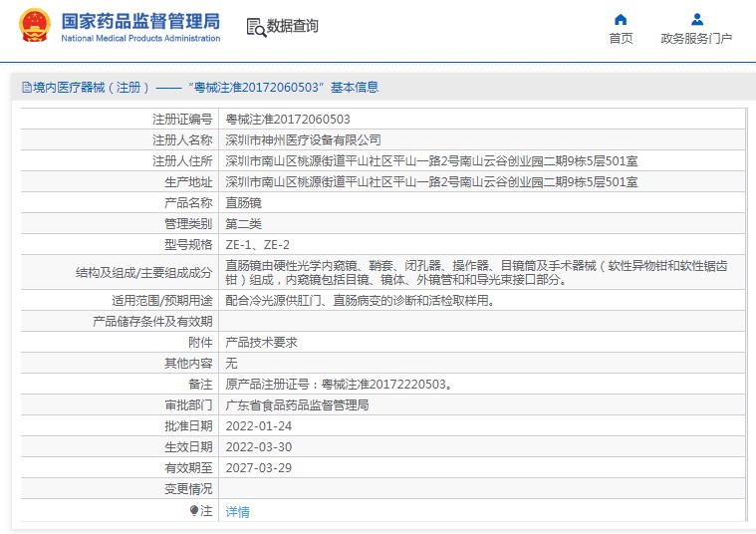The image size is (756, 534).
Task: Click the 备注 label
Action: [200, 384]
